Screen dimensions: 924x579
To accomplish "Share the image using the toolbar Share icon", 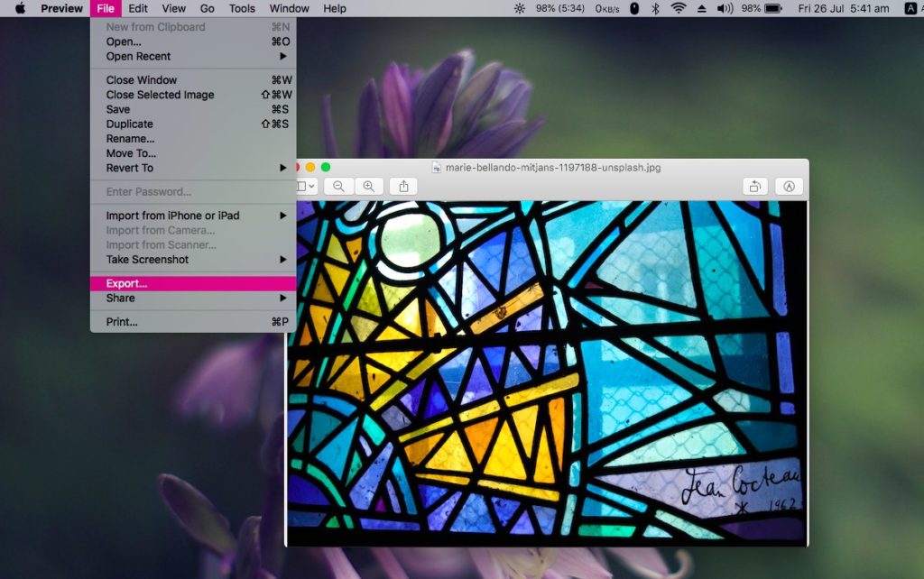I will [x=403, y=186].
